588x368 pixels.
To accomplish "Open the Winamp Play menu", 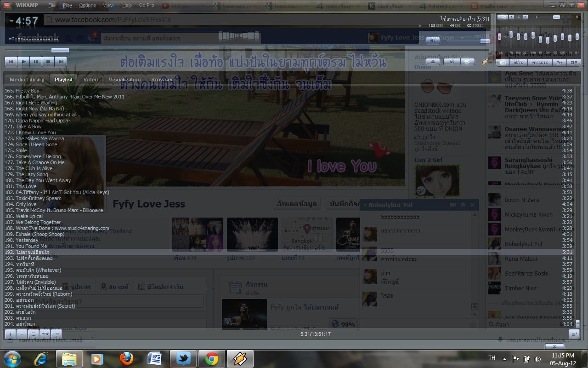I will 68,5.
